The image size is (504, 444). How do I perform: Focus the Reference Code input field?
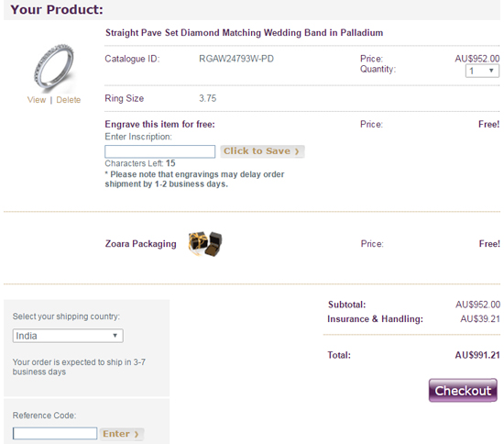55,433
